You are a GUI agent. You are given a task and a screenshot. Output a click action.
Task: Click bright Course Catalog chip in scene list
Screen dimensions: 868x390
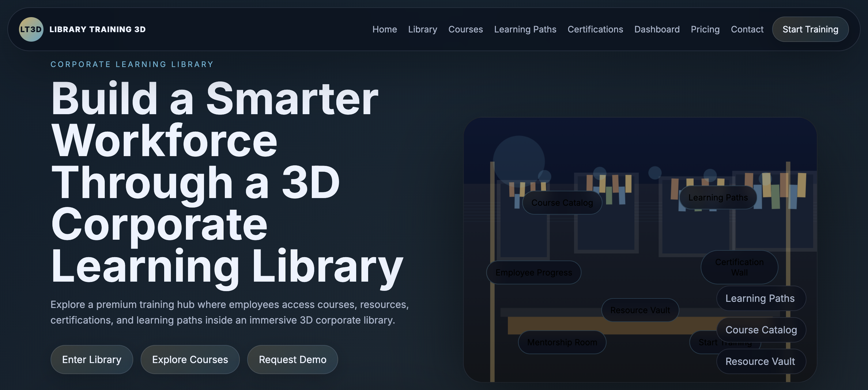tap(761, 330)
